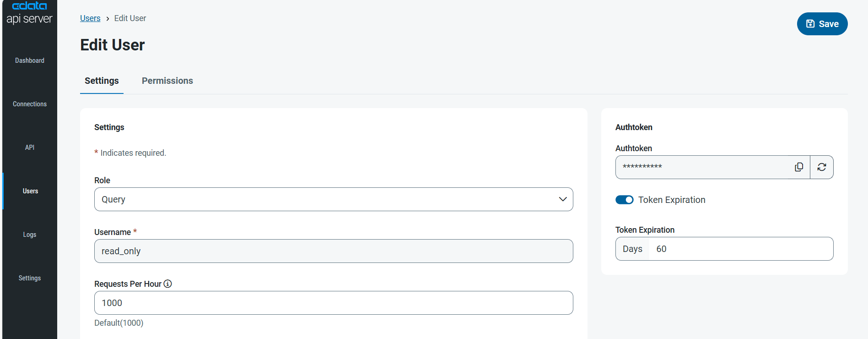Screen dimensions: 868x339
Task: Save the user changes
Action: click(x=822, y=24)
